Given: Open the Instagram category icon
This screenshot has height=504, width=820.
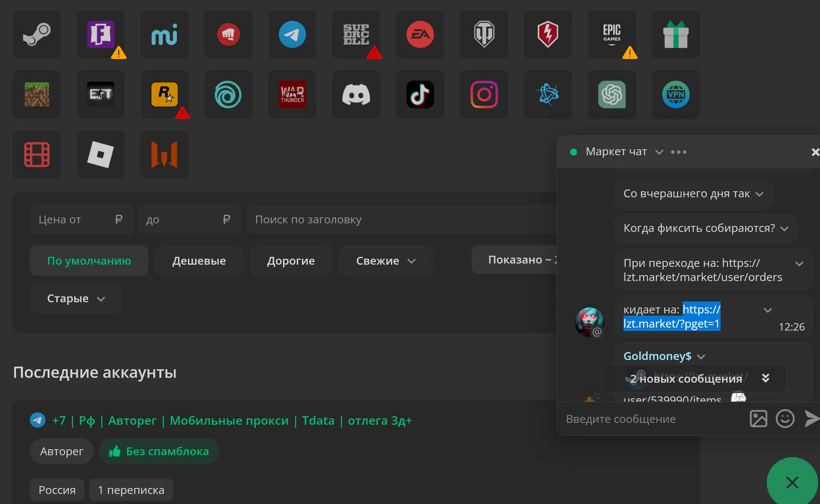Looking at the screenshot, I should 484,95.
